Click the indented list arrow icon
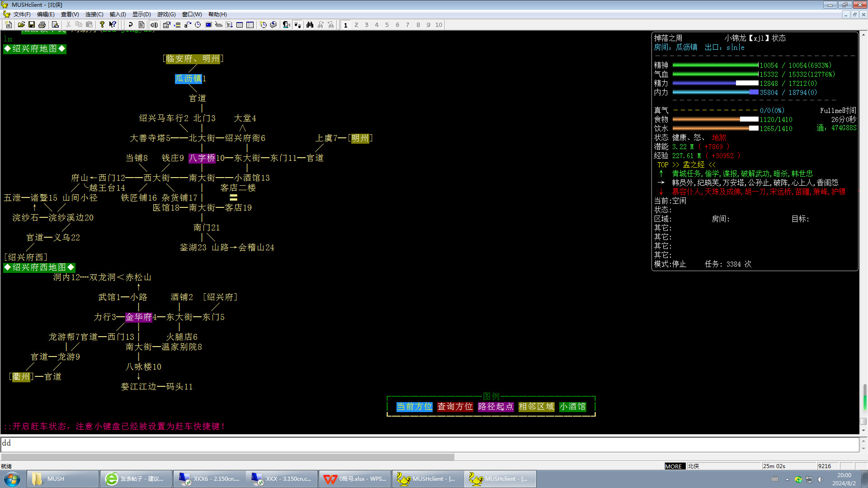868x488 pixels. 177,25
